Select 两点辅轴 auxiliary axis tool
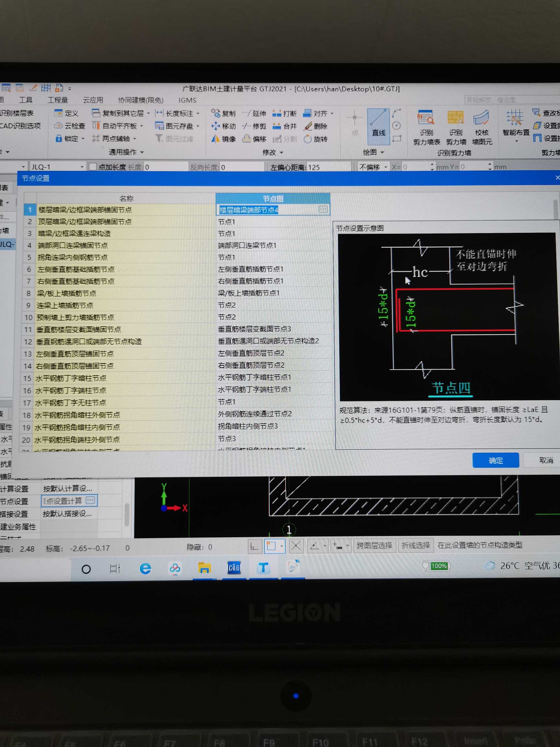Viewport: 560px width, 747px height. (111, 138)
